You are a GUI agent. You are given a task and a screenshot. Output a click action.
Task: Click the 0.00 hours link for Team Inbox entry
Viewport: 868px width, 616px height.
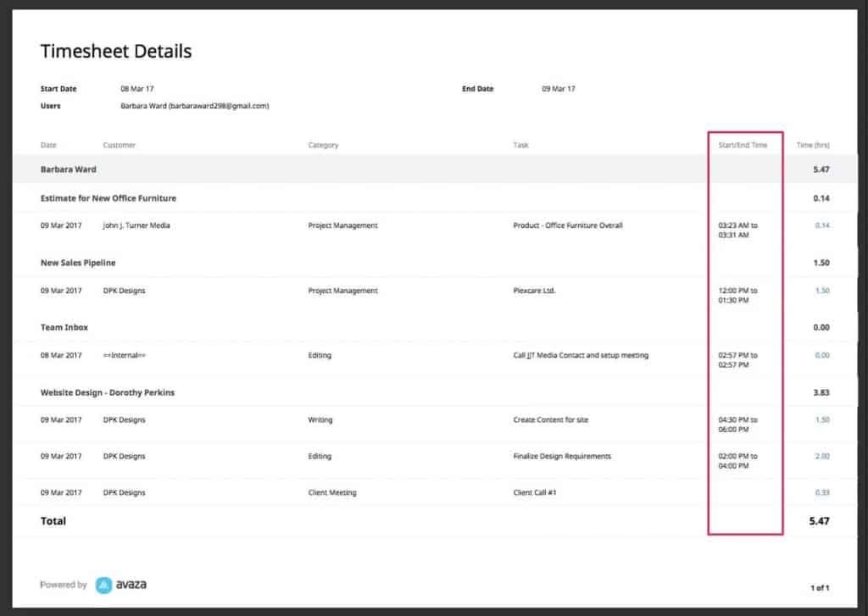821,355
